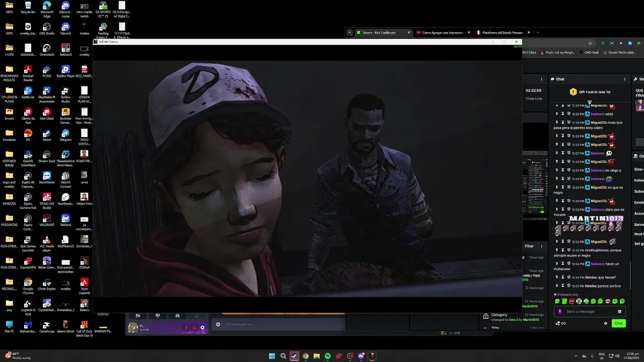Open VLC media player shortcut
The width and height of the screenshot is (644, 362).
click(47, 243)
